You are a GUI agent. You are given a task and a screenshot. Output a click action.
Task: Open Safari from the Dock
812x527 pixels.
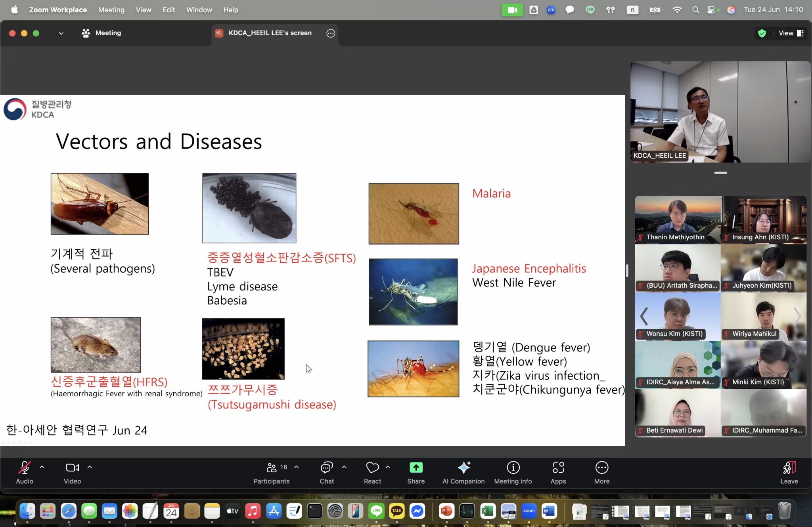[x=69, y=511]
